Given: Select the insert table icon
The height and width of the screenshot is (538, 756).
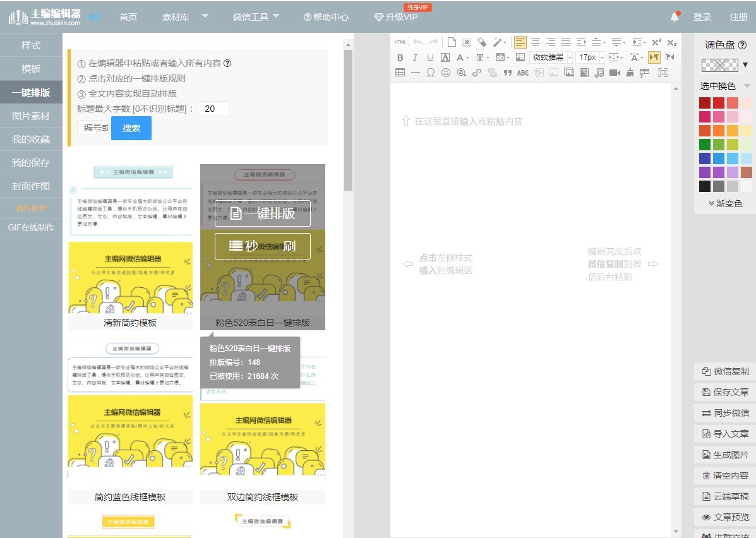Looking at the screenshot, I should point(399,73).
